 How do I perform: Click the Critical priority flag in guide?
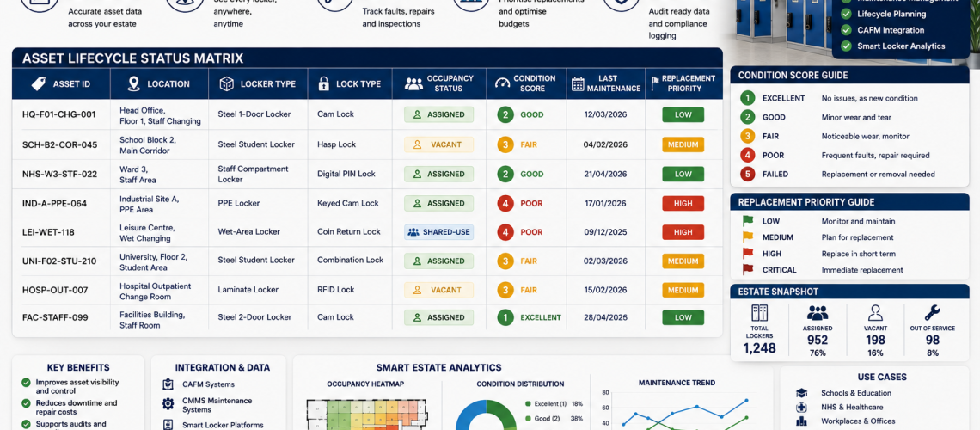click(748, 269)
